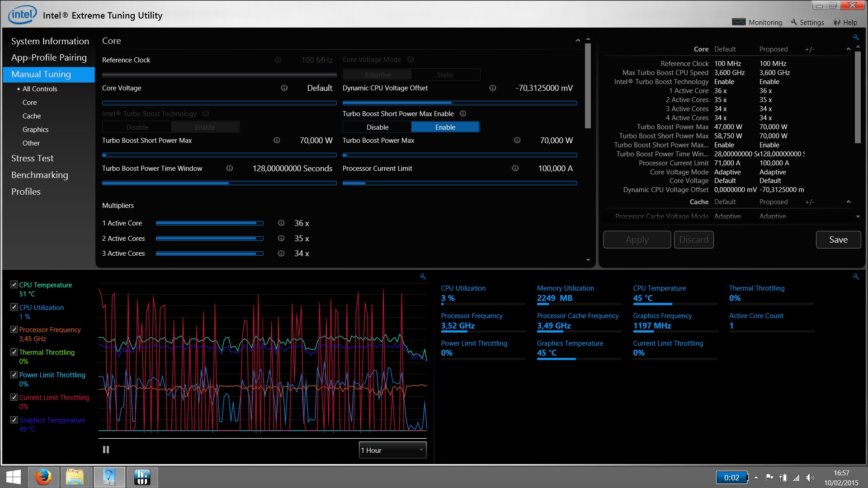Adjust Dynamic CPU Voltage Offset slider

[460, 103]
